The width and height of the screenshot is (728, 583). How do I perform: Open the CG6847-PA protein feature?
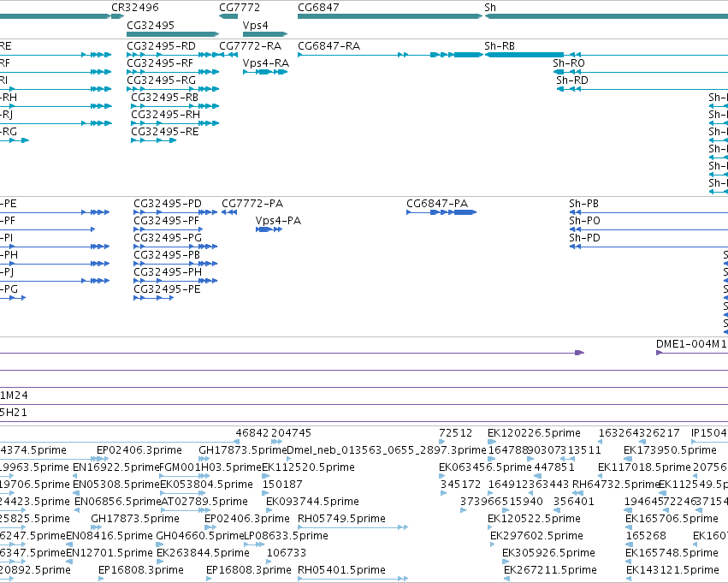(441, 212)
